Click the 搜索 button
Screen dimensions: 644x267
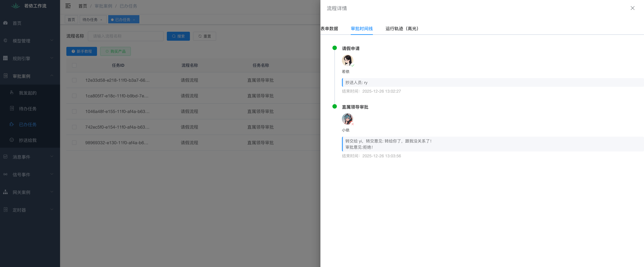(178, 36)
